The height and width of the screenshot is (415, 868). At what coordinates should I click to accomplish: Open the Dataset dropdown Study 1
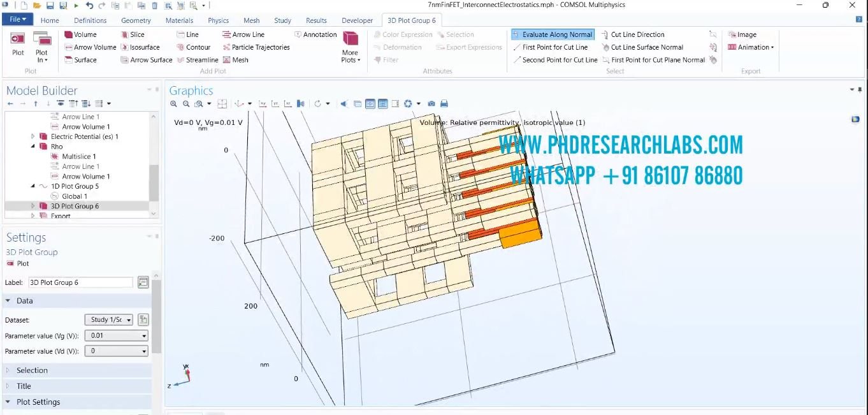coord(108,319)
